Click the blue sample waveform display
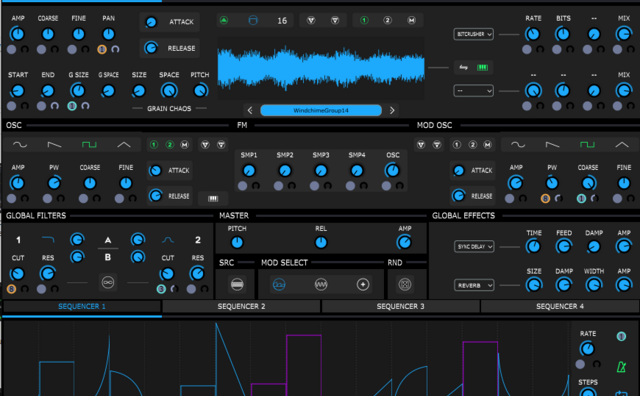640x396 pixels. point(321,68)
